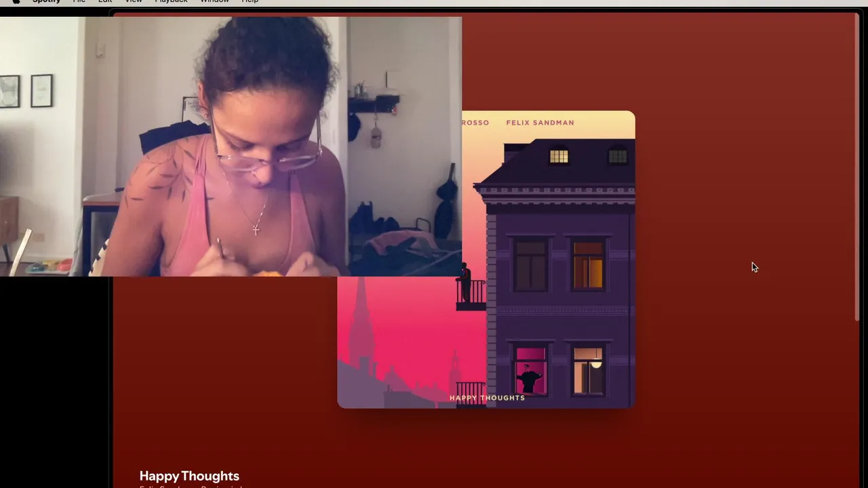Click 'HAPPY THOUGHTS' caption on the album cover

pyautogui.click(x=487, y=398)
